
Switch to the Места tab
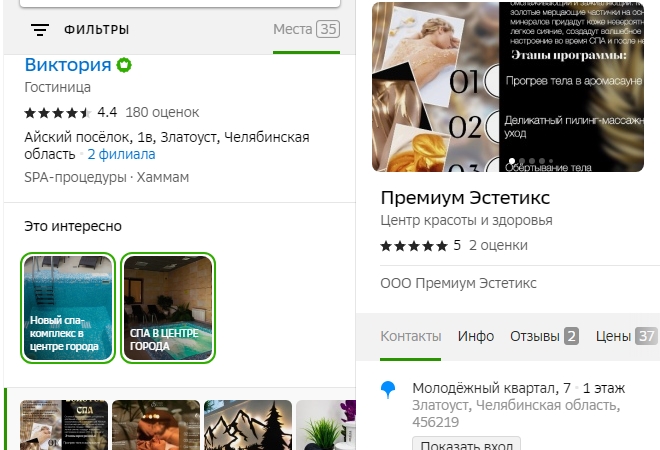306,30
